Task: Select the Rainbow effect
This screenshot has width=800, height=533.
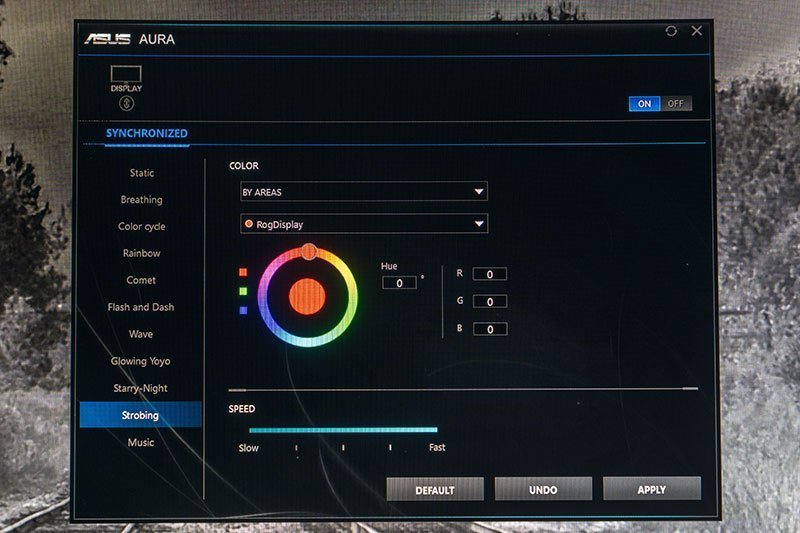Action: pyautogui.click(x=141, y=253)
